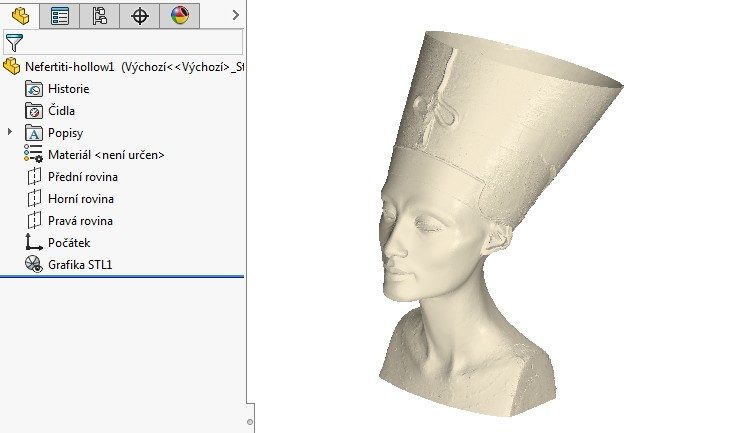Click the Přední rovina plane icon
750x433 pixels.
[34, 177]
